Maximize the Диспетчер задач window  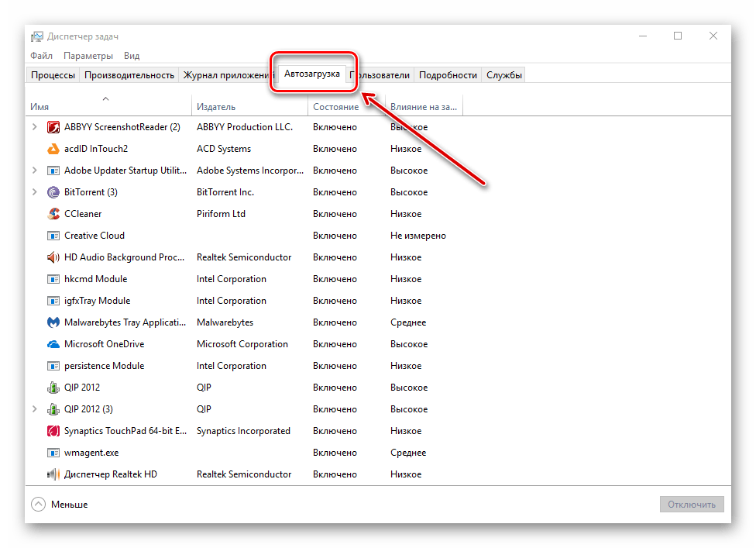point(678,36)
